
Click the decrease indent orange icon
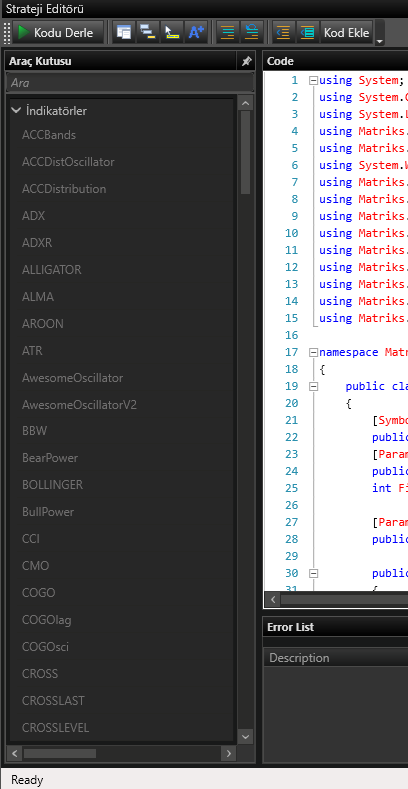tap(284, 33)
